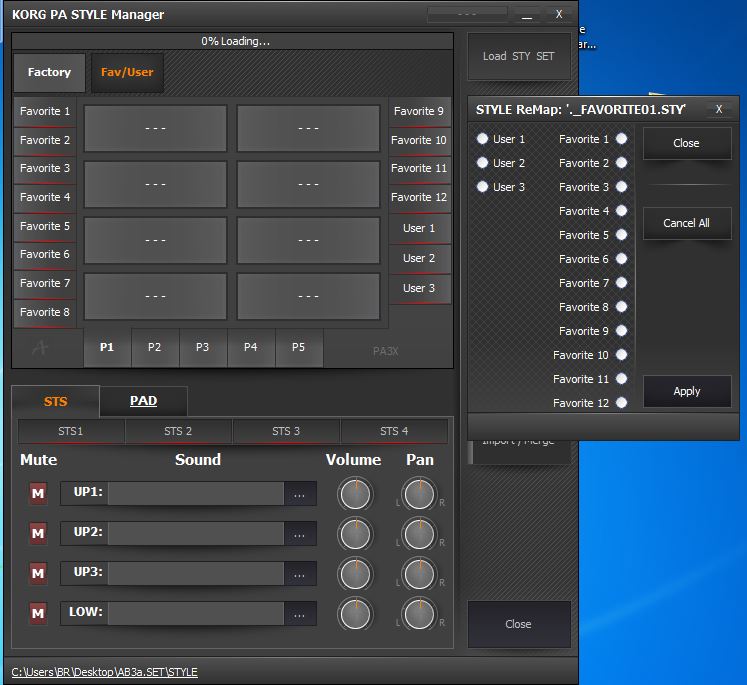The image size is (747, 685).
Task: Open the PAD tab
Action: tap(143, 401)
